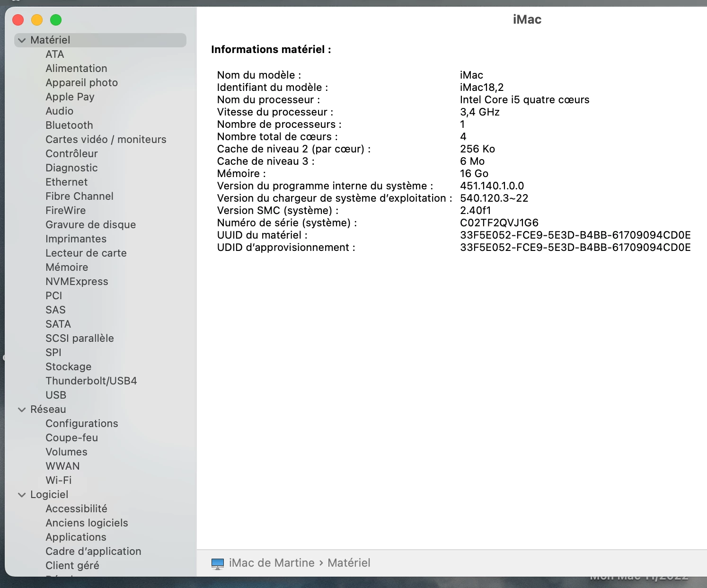This screenshot has height=588, width=707.
Task: Click the 3,4 GHz processor speed value
Action: pyautogui.click(x=480, y=112)
